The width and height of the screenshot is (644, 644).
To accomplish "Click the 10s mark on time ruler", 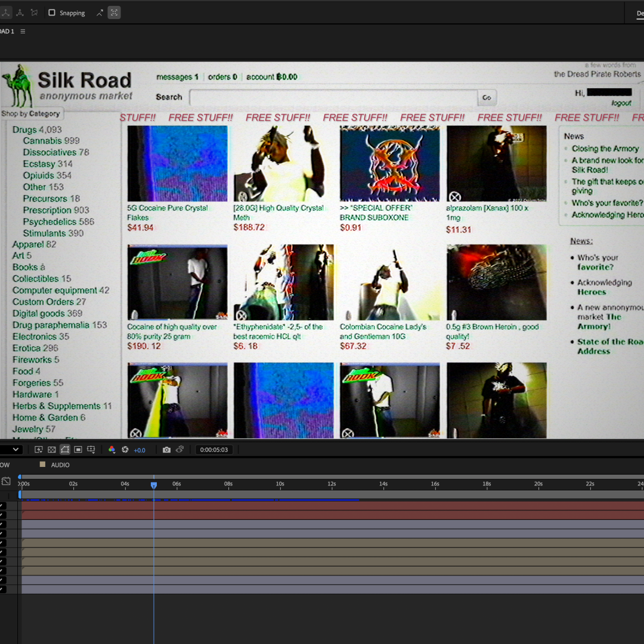I will (280, 484).
